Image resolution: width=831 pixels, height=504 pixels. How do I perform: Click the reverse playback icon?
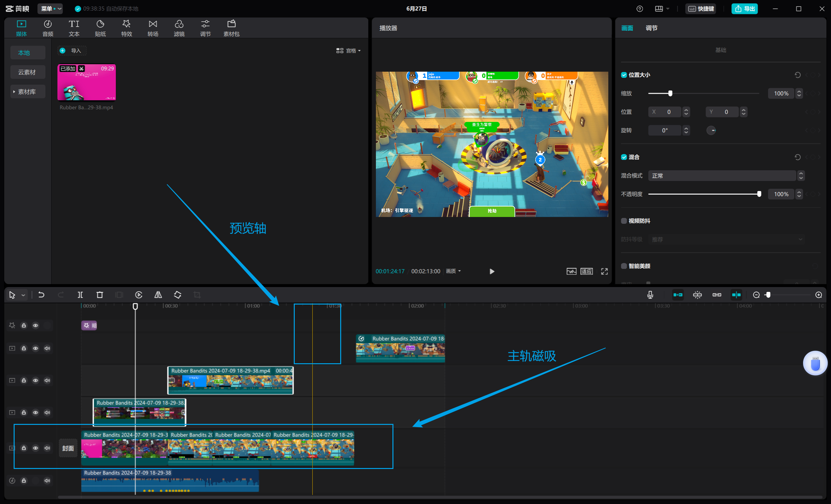139,295
